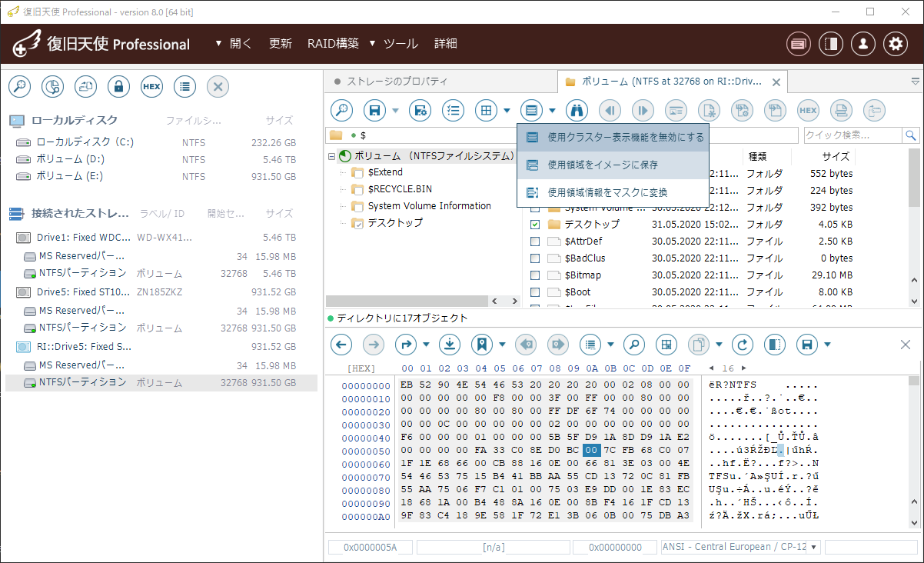Click the download arrow icon in hex toolbar

point(450,345)
